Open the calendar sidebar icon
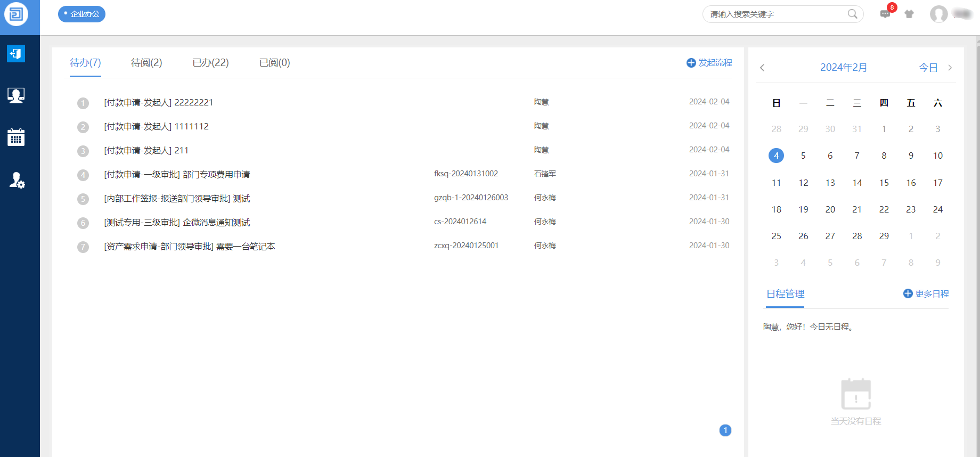 [16, 137]
